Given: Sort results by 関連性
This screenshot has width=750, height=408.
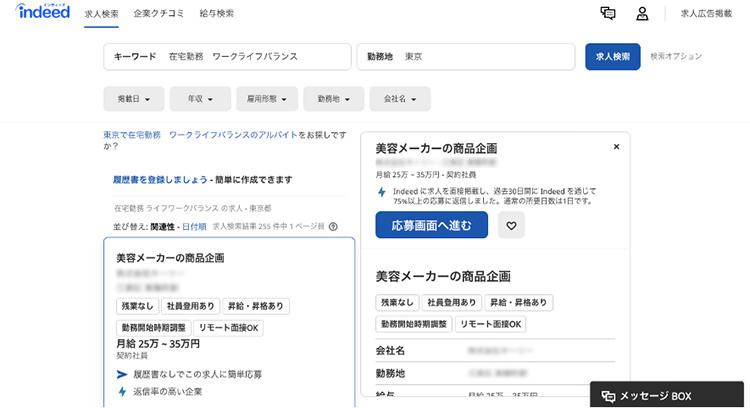Looking at the screenshot, I should [x=162, y=227].
